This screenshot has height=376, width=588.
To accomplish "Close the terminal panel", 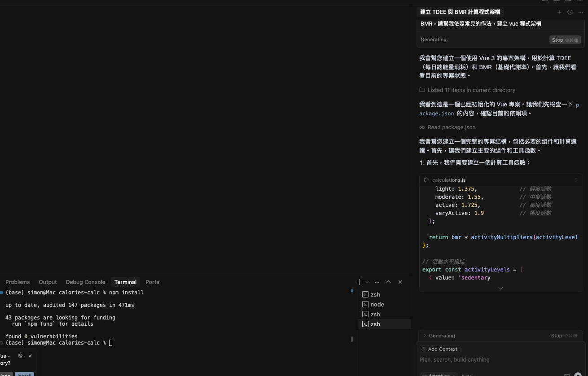I will [x=400, y=282].
